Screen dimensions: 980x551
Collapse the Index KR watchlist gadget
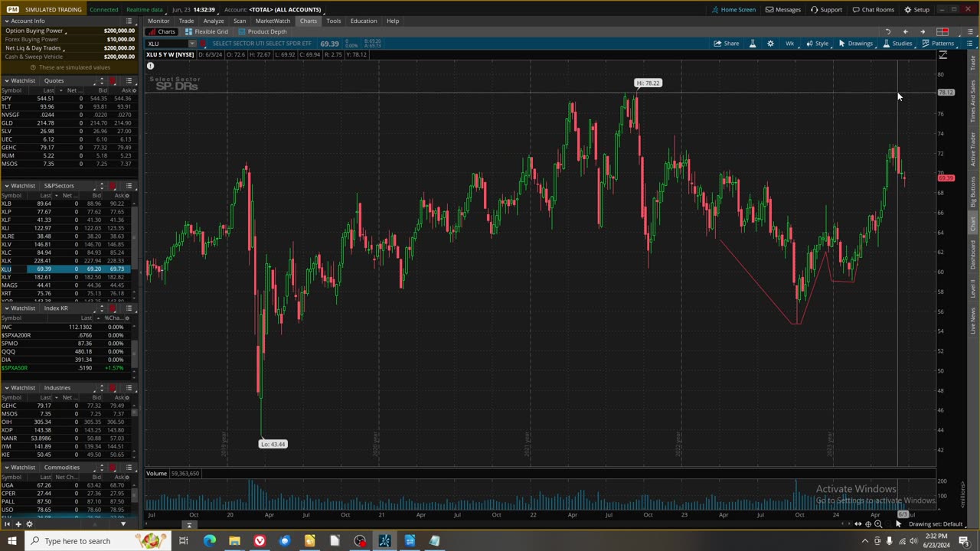[x=6, y=308]
